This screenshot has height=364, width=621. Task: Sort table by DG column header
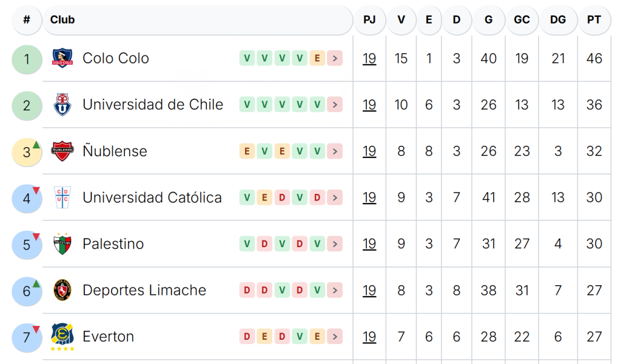pyautogui.click(x=558, y=20)
